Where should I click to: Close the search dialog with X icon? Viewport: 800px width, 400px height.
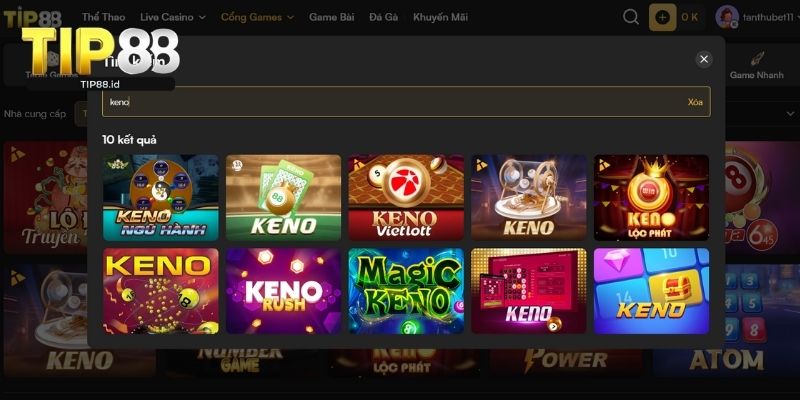coord(704,59)
